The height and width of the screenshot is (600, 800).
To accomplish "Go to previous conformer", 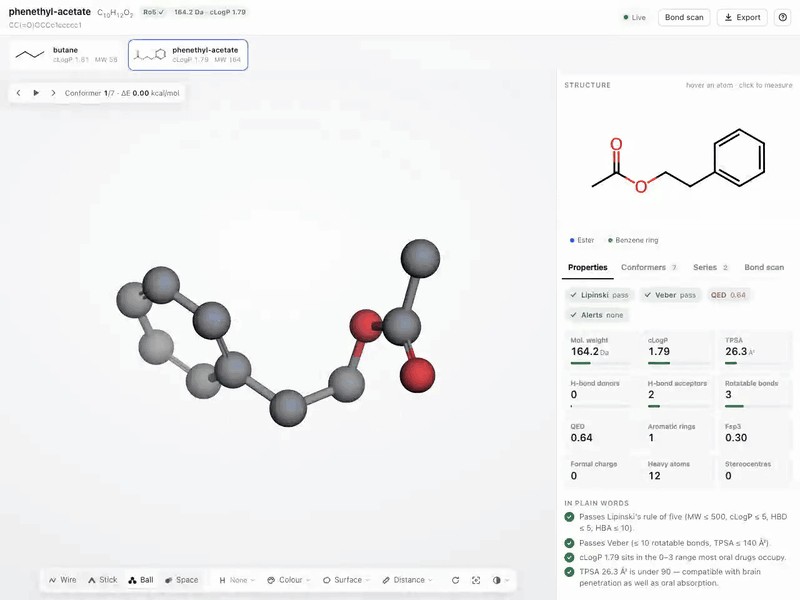I will coord(18,93).
